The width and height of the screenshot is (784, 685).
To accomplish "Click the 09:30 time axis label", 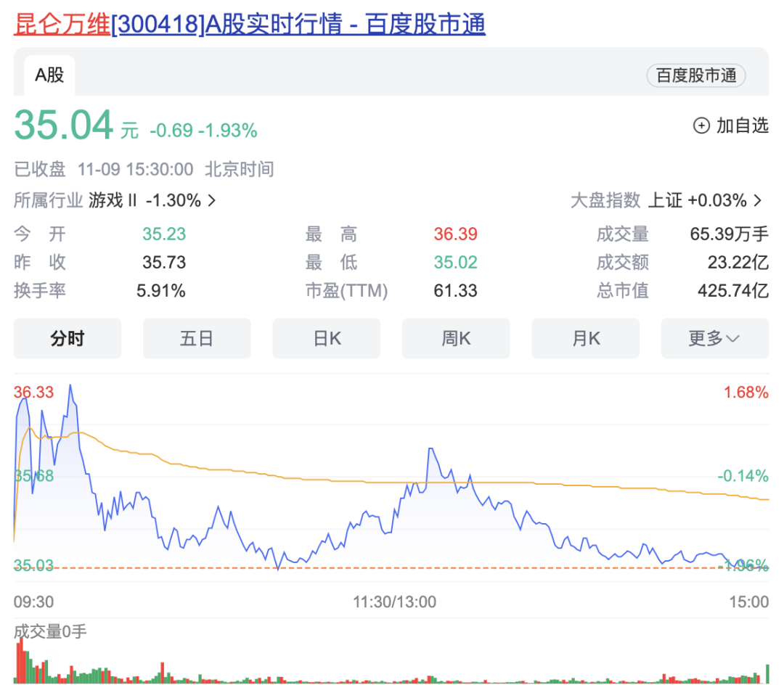I will coord(33,602).
